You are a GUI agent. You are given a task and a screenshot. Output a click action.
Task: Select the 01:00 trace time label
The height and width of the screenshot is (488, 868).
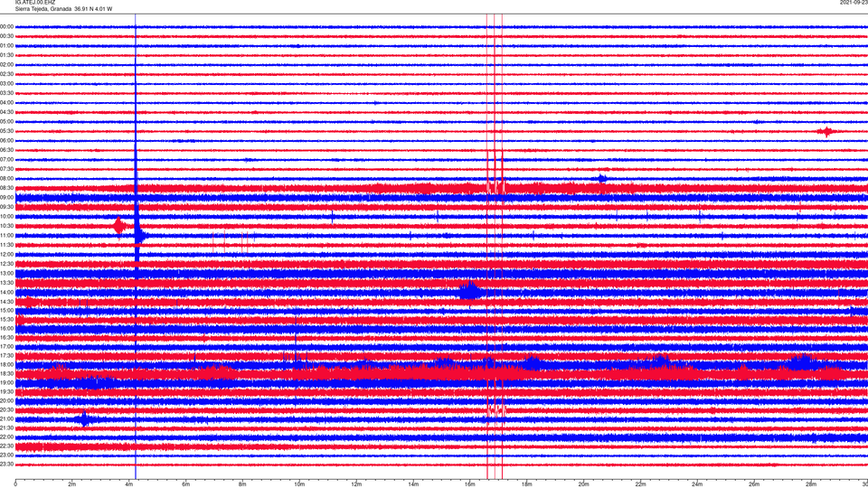tap(6, 46)
